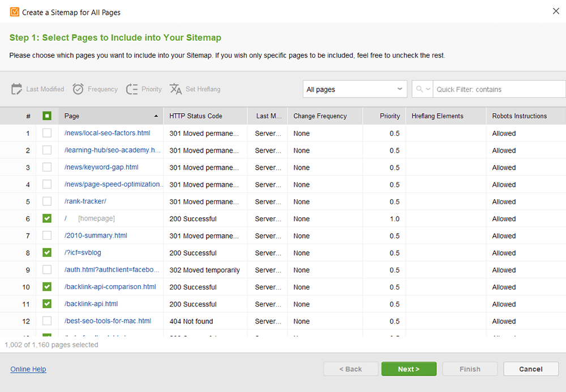Screen dimensions: 566x392
Task: Check the /best-seo-tools-for-mac.html checkbox
Action: pyautogui.click(x=47, y=321)
